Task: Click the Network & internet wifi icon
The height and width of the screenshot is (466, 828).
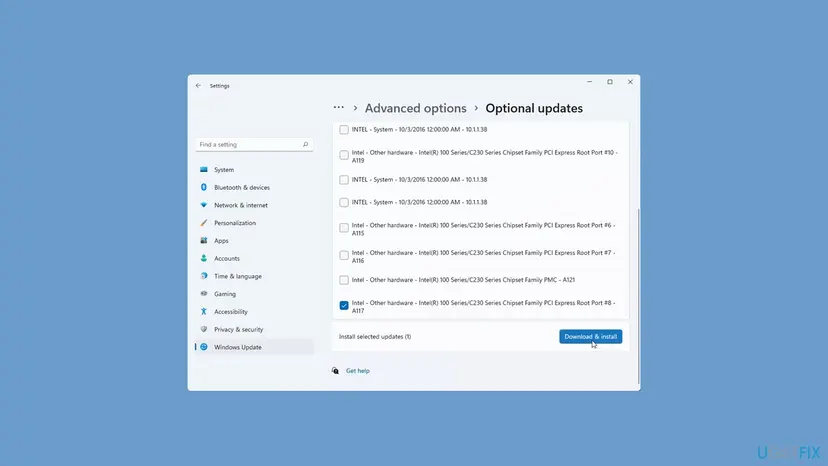Action: 204,205
